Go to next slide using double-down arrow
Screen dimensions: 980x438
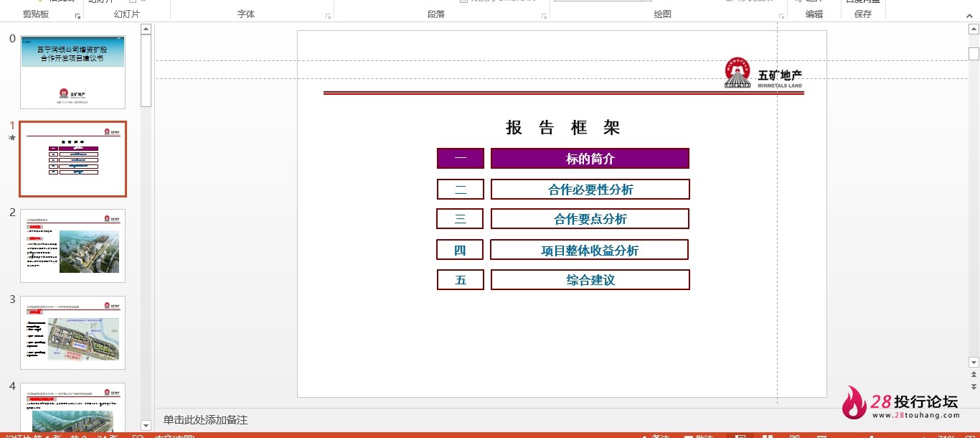[x=974, y=386]
